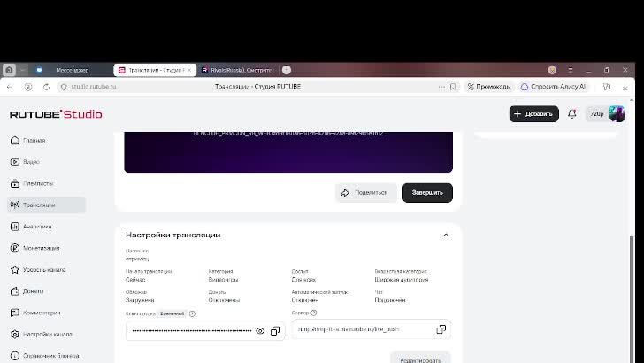644x363 pixels.
Task: Click the Промокоды button
Action: [x=489, y=87]
